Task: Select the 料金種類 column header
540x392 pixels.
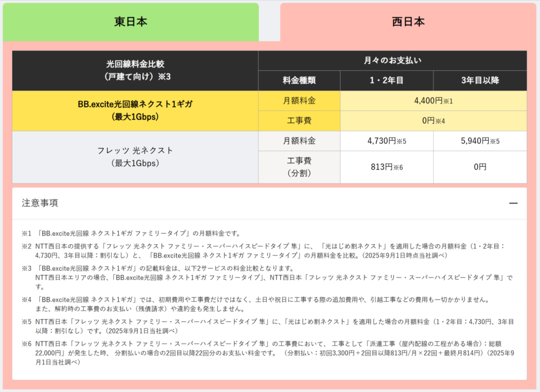Action: click(x=299, y=81)
